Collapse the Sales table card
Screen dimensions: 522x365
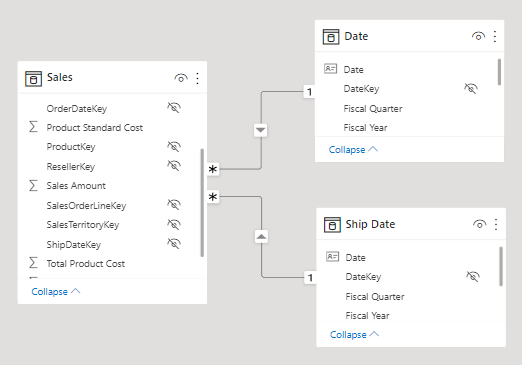click(x=56, y=292)
